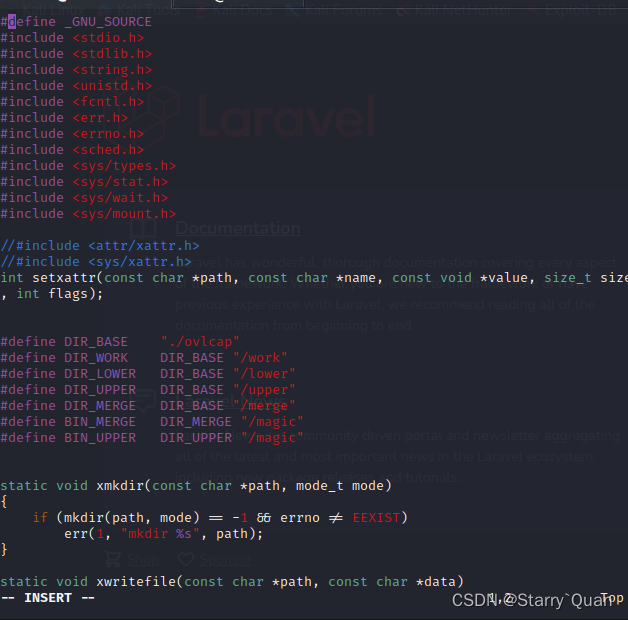Click '#include <sys/types.h>' line

pos(88,166)
